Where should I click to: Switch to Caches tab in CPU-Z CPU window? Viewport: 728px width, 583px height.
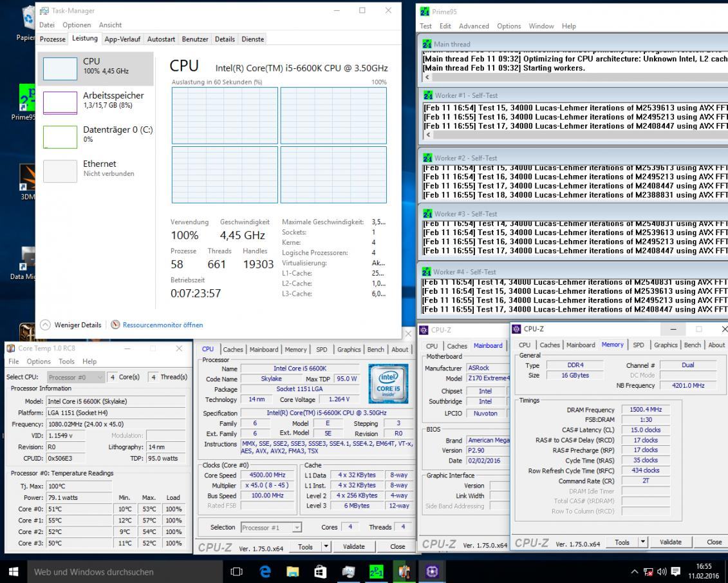point(233,349)
